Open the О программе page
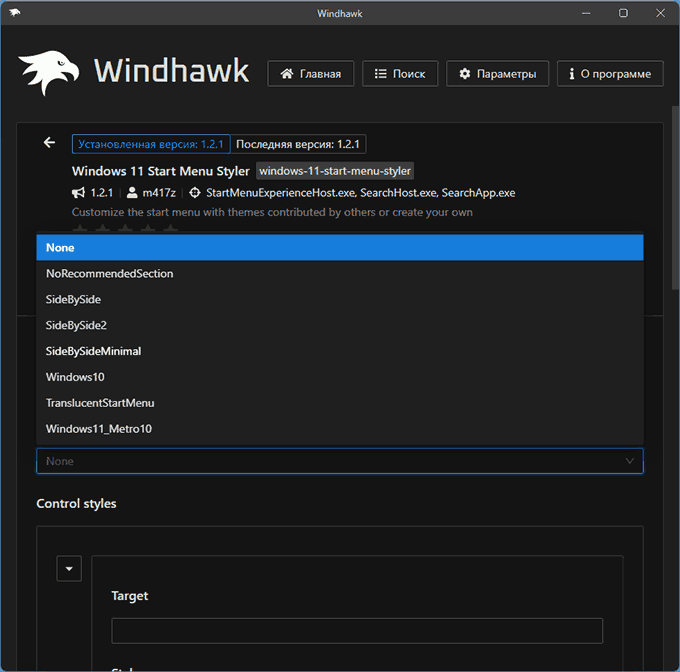 [609, 74]
